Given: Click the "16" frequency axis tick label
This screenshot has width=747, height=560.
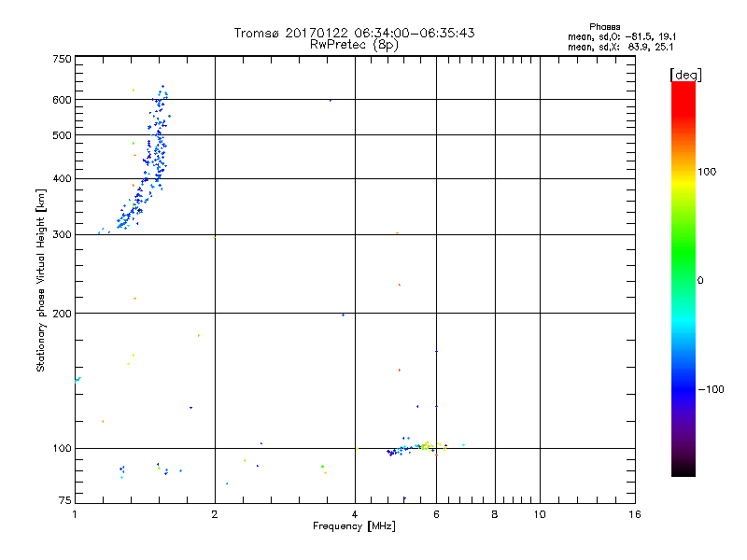Looking at the screenshot, I should click(635, 514).
